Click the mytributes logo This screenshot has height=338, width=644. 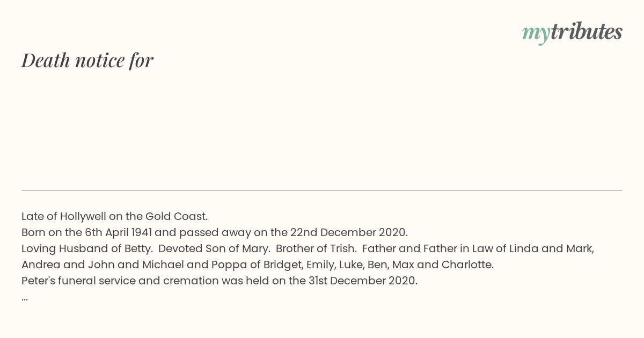pyautogui.click(x=572, y=33)
